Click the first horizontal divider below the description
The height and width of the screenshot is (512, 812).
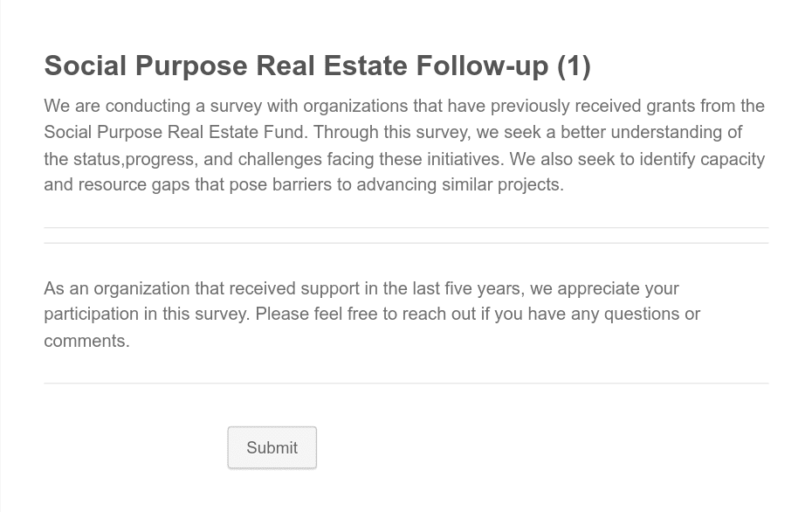(x=407, y=227)
